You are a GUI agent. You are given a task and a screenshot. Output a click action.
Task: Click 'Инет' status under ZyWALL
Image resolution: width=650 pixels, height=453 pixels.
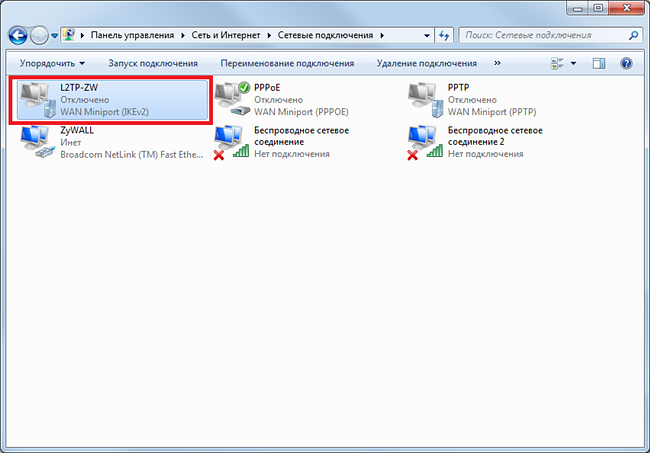click(71, 143)
